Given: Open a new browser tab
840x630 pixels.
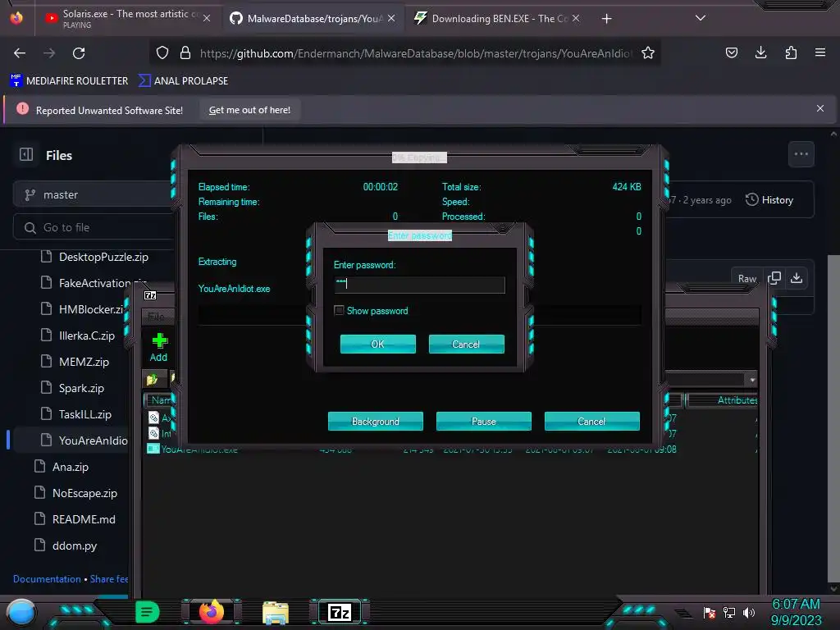Looking at the screenshot, I should tap(606, 19).
